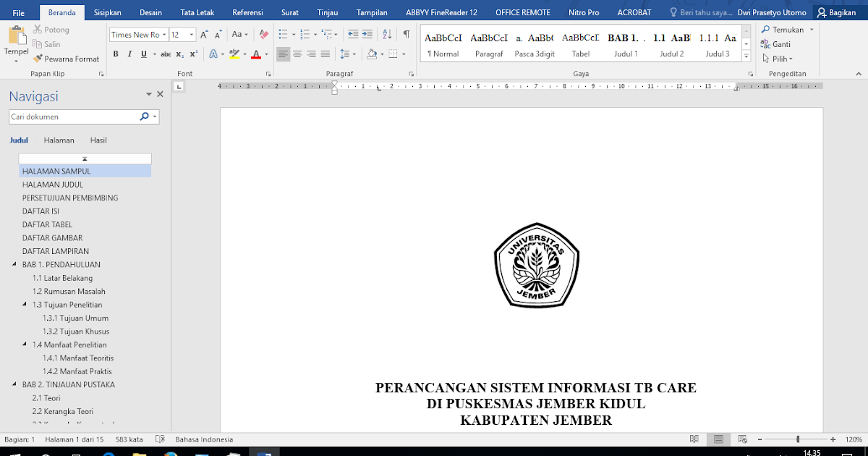Screen dimensions: 868x456
Task: Open the Desain ribbon tab
Action: click(x=151, y=12)
